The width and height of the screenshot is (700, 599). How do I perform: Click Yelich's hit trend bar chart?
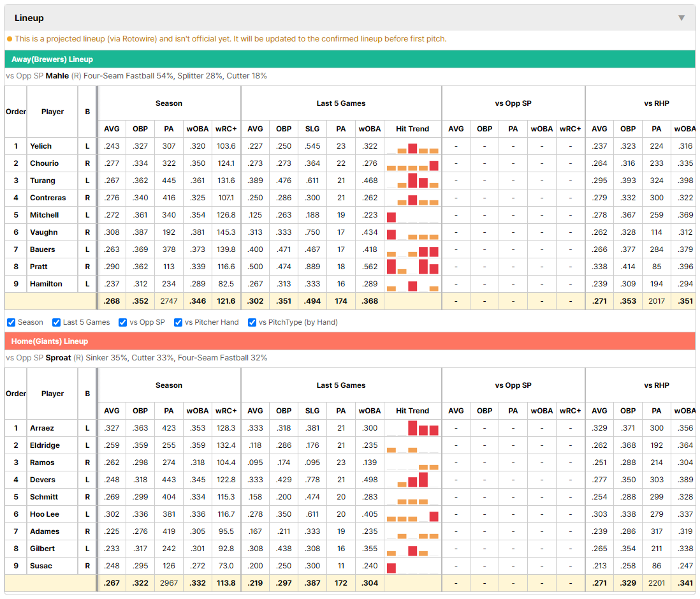click(x=412, y=147)
